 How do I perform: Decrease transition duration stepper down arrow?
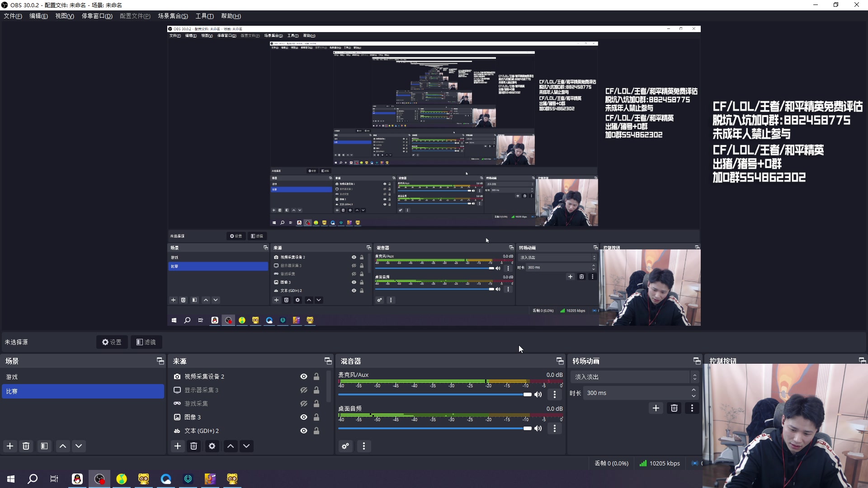coord(693,396)
